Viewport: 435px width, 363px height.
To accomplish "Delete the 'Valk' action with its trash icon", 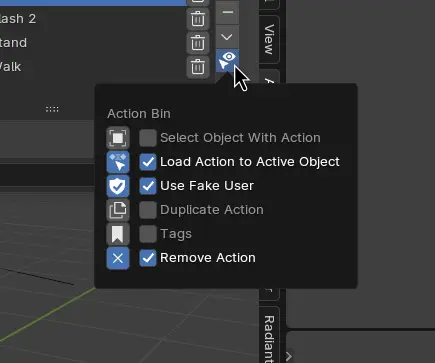I will (x=198, y=67).
